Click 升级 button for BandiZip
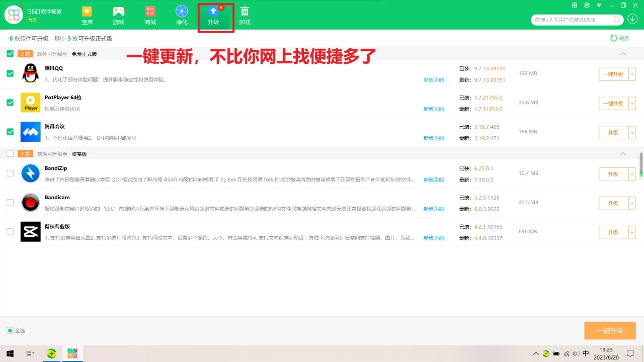 pos(613,174)
